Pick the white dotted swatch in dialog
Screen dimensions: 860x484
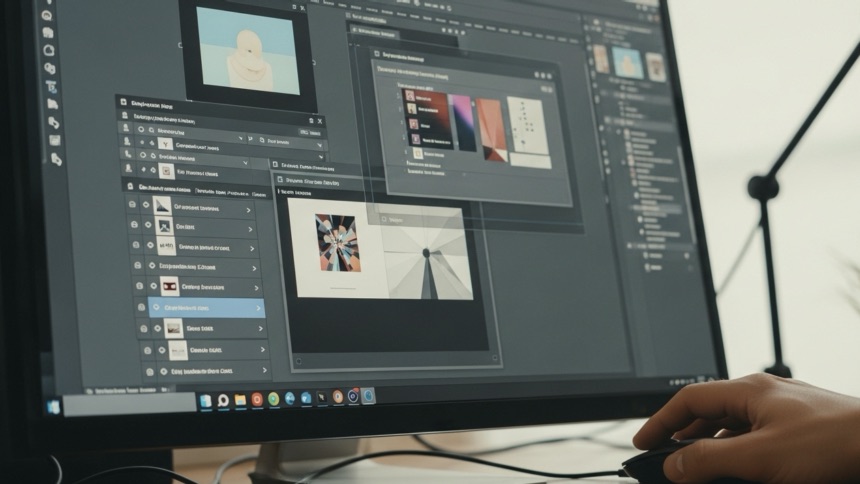tap(528, 126)
